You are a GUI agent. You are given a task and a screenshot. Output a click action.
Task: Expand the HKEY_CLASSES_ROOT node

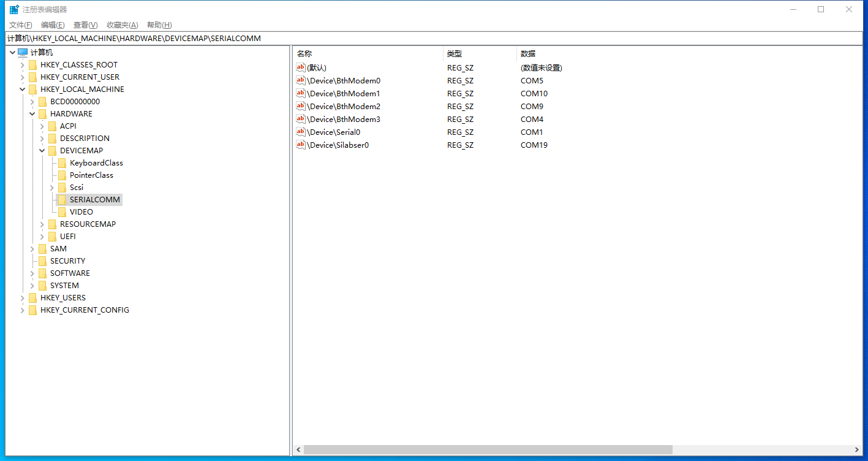[22, 64]
